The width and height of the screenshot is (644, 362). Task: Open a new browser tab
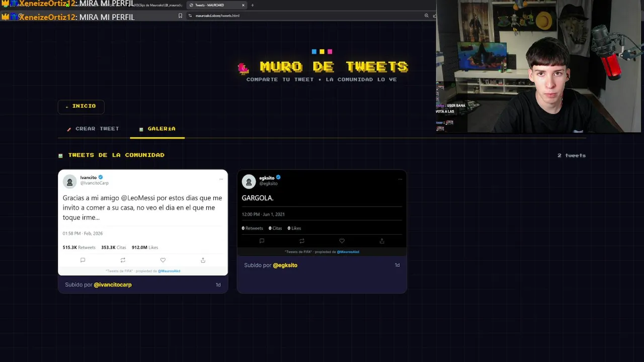(253, 5)
